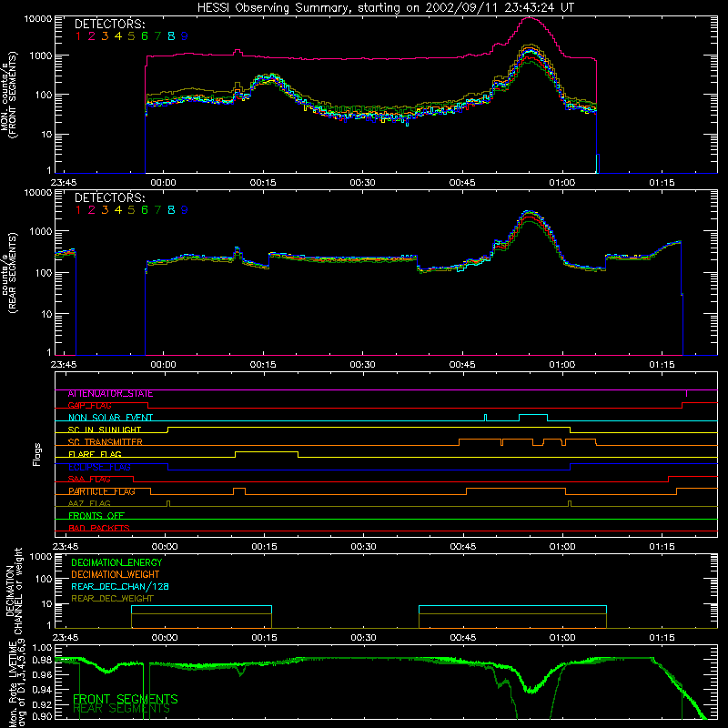
Task: Click the REAR_DEC_WEIGHT legend entry
Action: click(x=112, y=599)
